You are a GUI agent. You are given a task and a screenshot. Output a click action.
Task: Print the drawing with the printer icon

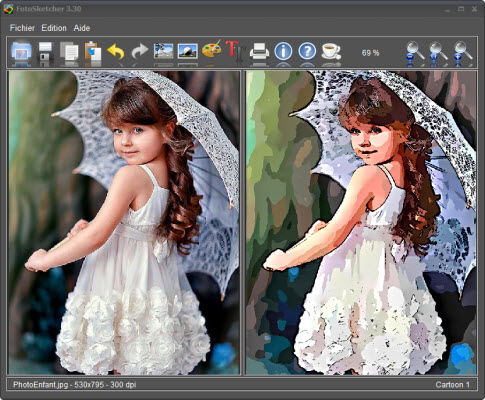(x=259, y=52)
